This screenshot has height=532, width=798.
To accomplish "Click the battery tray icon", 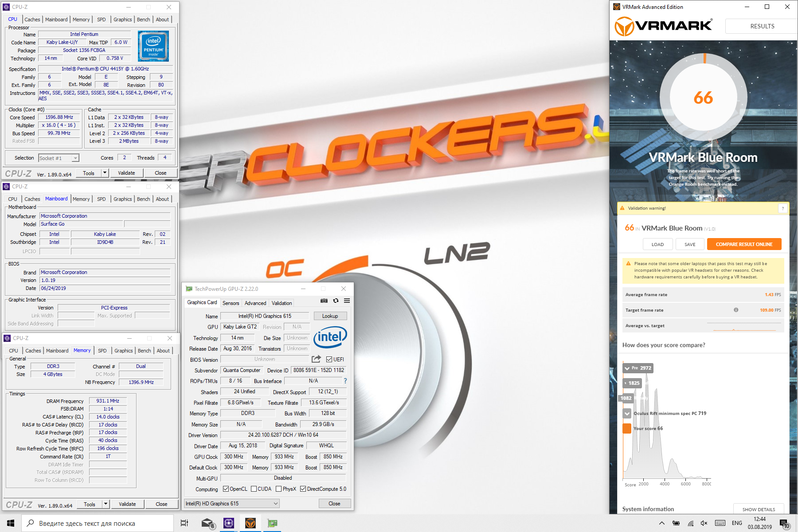I will 676,523.
